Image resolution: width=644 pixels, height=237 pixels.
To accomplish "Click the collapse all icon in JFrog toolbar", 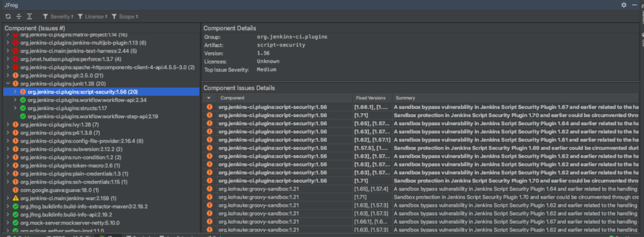I will [18, 16].
